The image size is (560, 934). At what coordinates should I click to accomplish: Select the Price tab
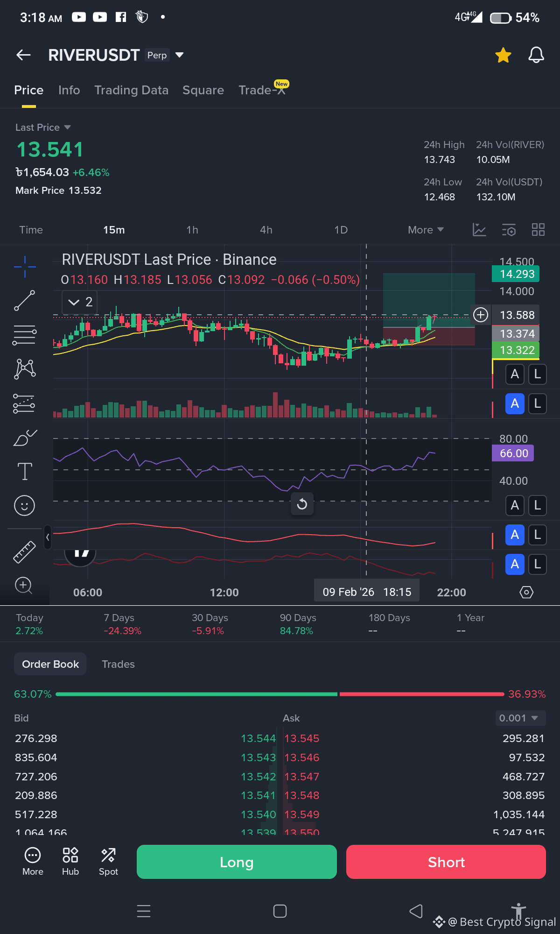point(28,90)
